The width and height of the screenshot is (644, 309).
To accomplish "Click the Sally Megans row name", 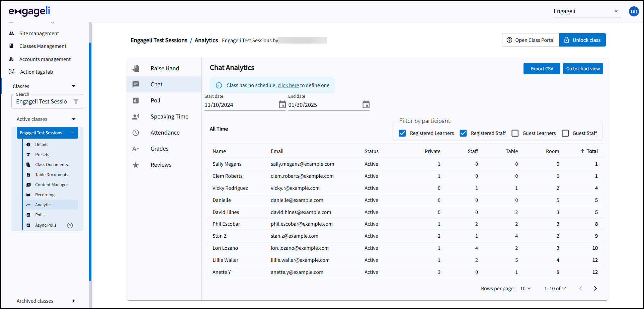I will pyautogui.click(x=227, y=164).
